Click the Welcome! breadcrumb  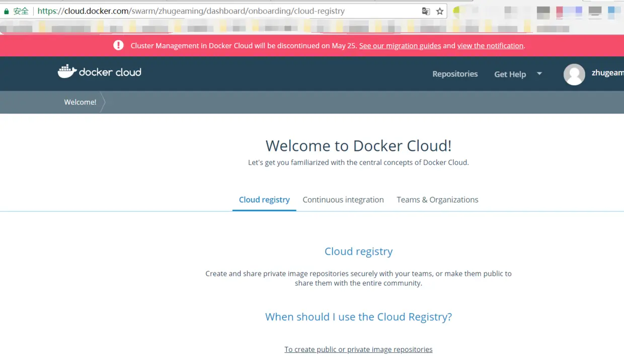[80, 102]
